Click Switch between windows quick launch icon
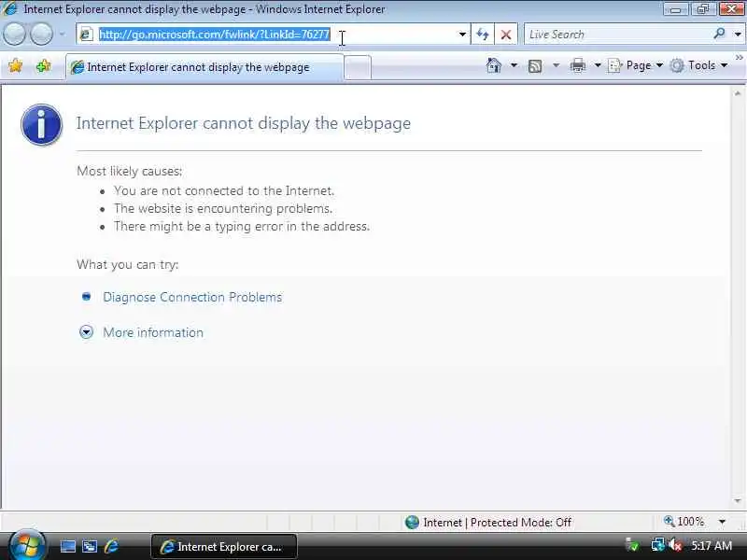 point(90,546)
